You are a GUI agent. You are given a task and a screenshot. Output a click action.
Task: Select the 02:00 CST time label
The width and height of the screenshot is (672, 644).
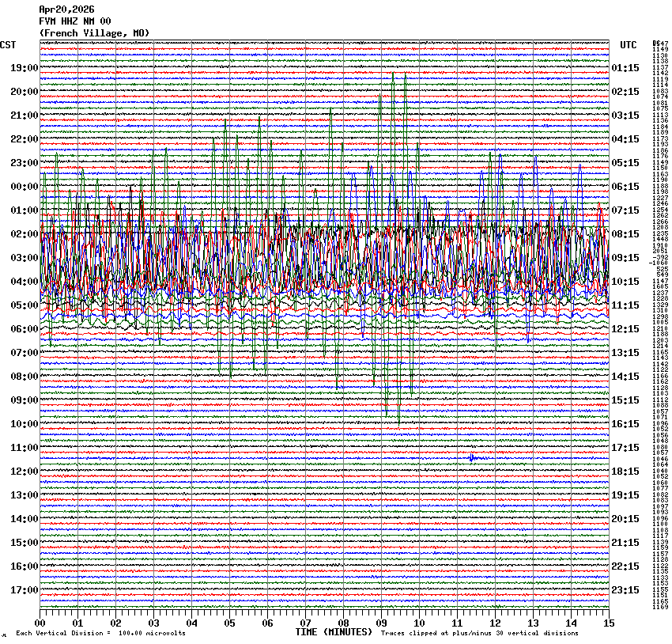[24, 234]
